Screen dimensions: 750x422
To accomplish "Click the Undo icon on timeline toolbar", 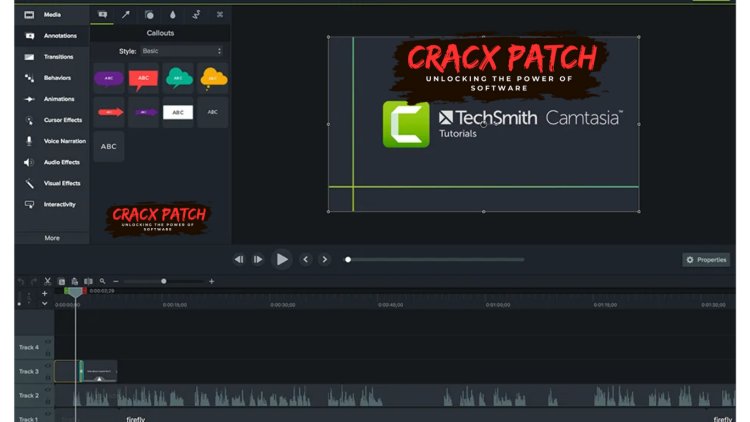I will pyautogui.click(x=21, y=281).
